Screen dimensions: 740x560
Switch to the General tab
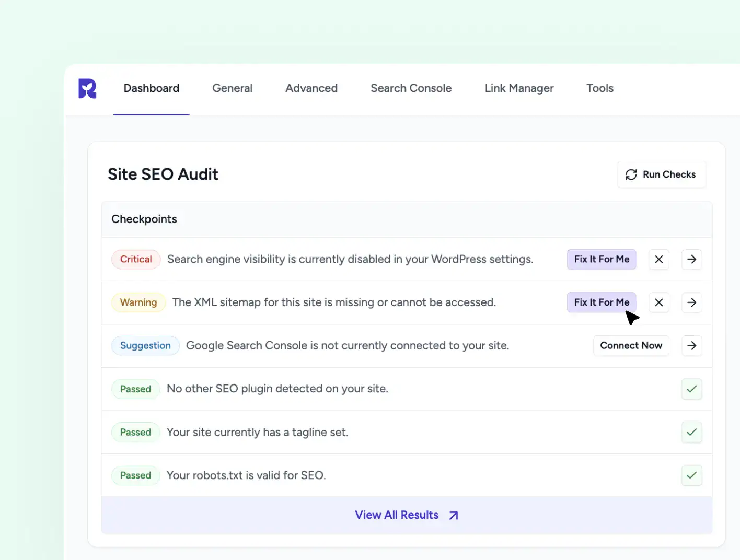point(232,88)
